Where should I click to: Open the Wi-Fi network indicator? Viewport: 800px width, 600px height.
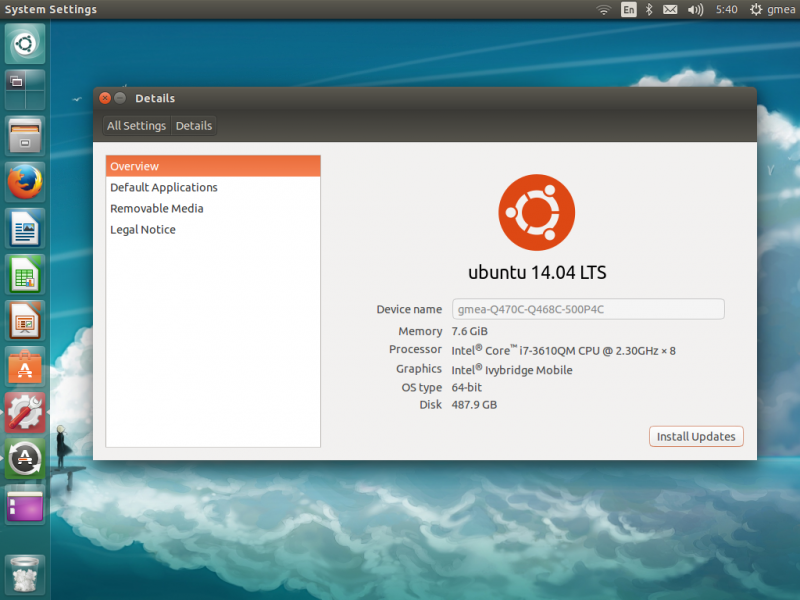click(604, 10)
